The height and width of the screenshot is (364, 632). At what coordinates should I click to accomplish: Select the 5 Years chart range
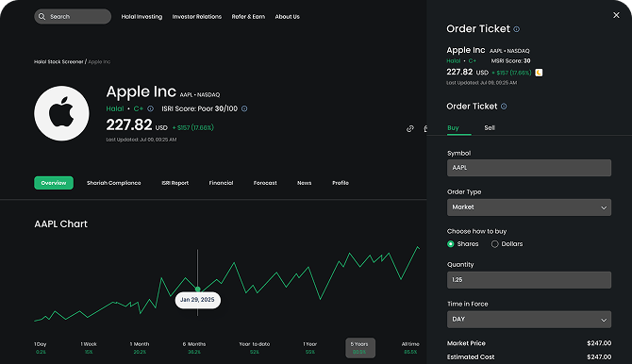click(360, 348)
